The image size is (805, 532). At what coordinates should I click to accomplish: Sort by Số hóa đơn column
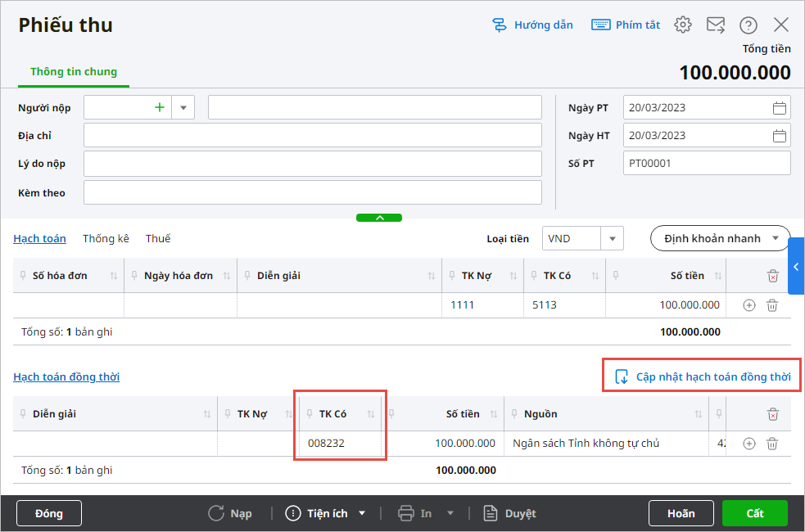114,276
